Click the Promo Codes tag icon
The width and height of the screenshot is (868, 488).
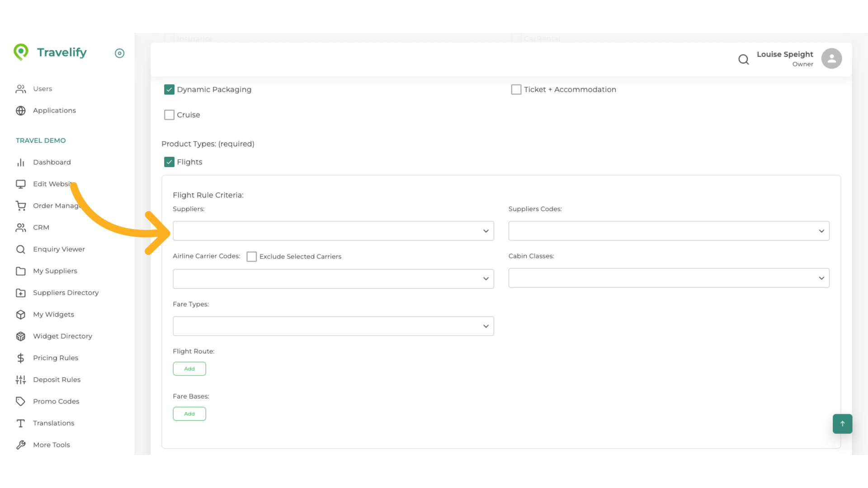(x=21, y=401)
